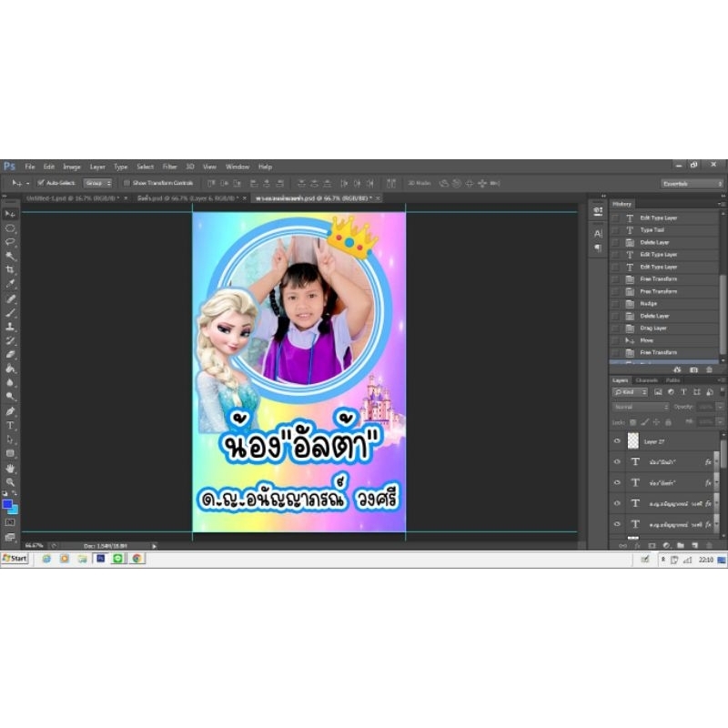Viewport: 728px width, 728px height.
Task: Open the Layers panel flyout menu
Action: (x=721, y=380)
